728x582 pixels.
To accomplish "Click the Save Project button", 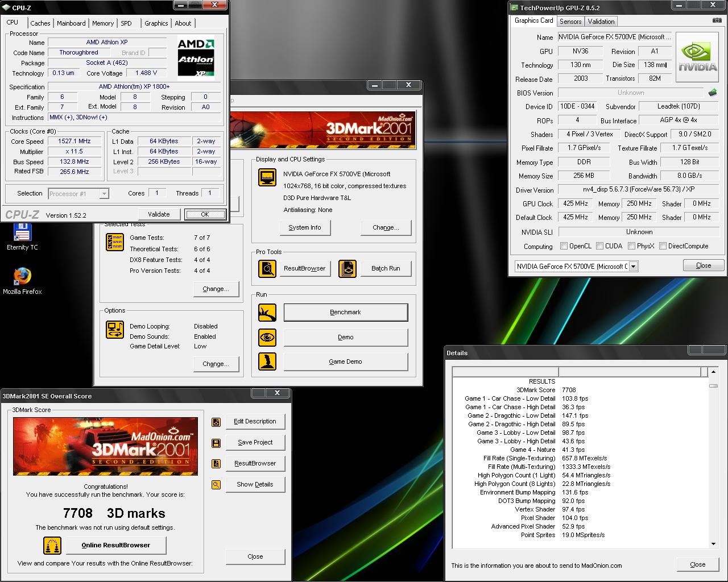I will pyautogui.click(x=255, y=442).
